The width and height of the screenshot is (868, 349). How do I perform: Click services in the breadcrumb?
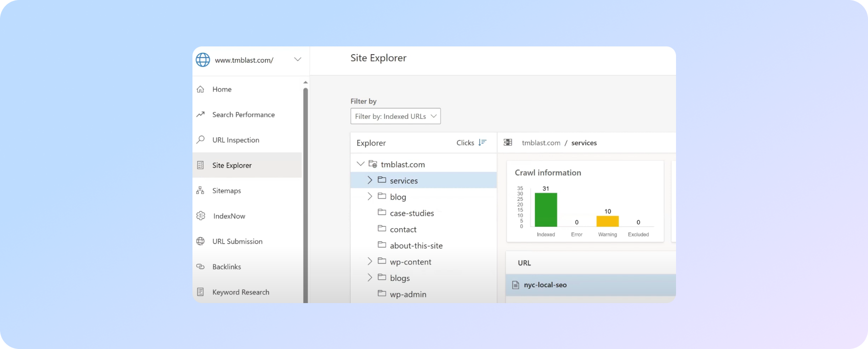coord(584,143)
